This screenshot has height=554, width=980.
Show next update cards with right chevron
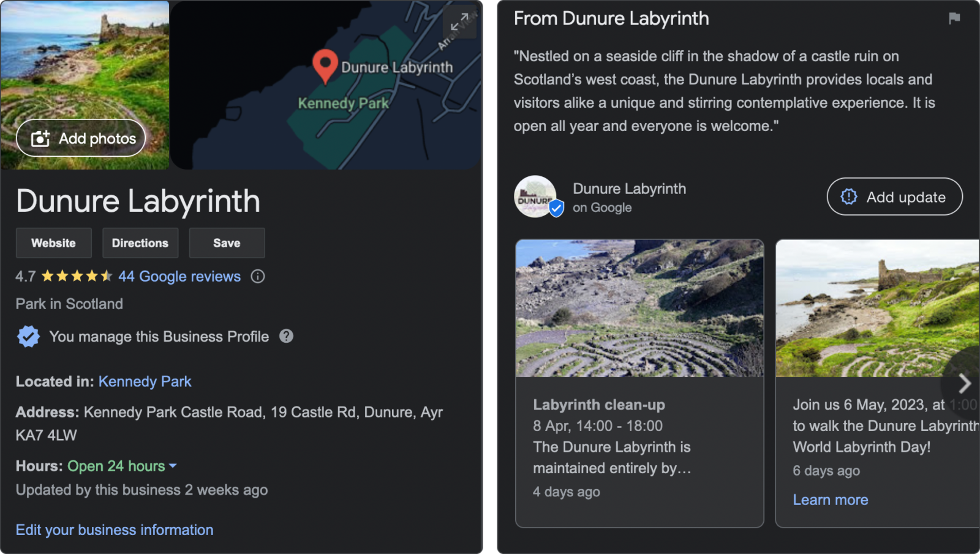pyautogui.click(x=964, y=383)
